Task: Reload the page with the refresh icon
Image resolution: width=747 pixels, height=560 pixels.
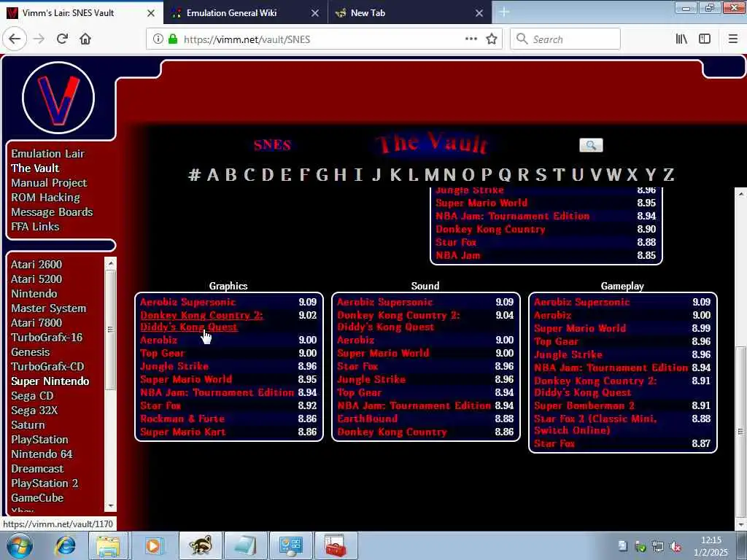Action: (x=62, y=39)
